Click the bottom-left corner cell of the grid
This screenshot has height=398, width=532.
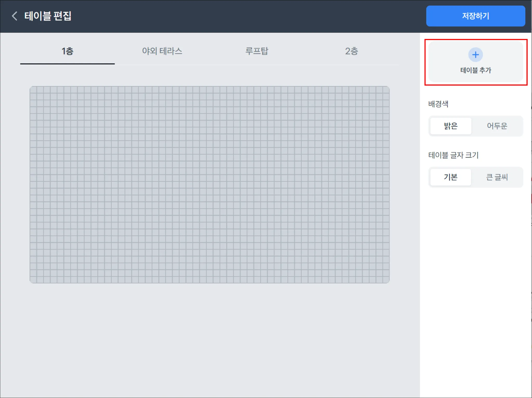click(34, 280)
